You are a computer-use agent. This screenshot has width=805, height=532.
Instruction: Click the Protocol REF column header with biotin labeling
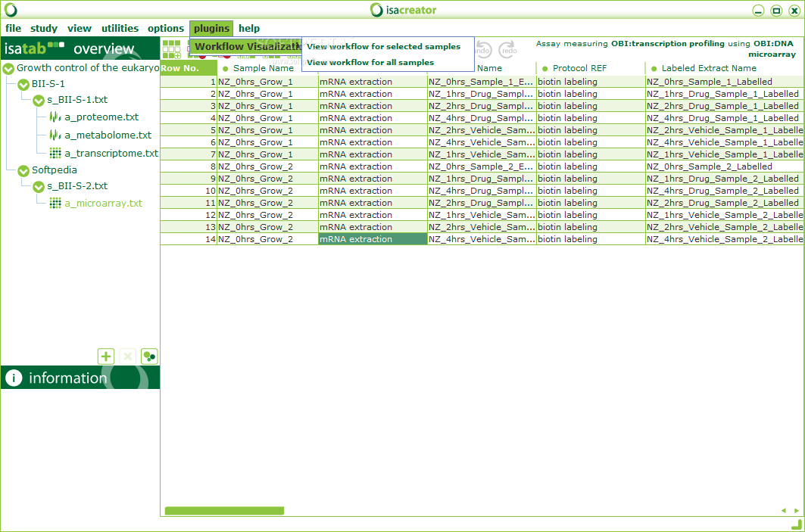(591, 68)
